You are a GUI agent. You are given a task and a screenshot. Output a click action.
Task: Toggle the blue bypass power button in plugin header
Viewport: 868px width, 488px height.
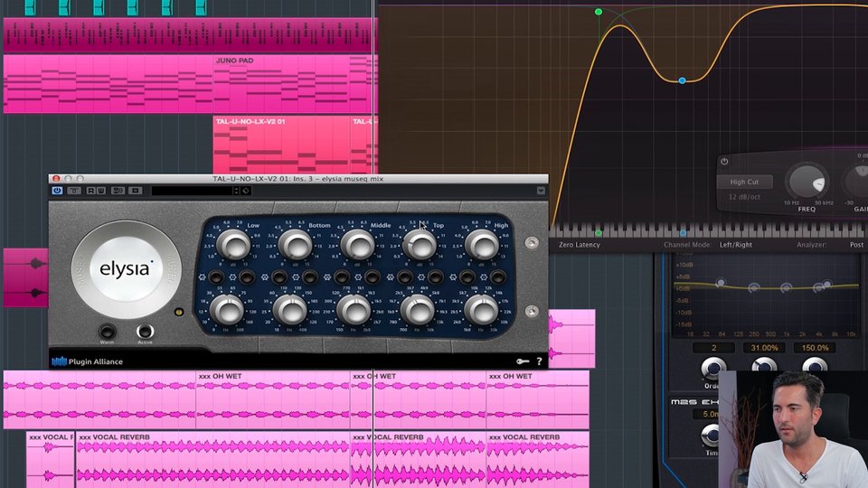pos(57,191)
